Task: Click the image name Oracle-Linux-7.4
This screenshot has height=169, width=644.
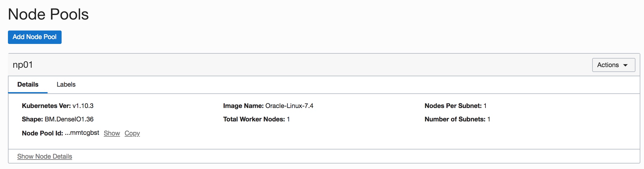Action: tap(289, 106)
